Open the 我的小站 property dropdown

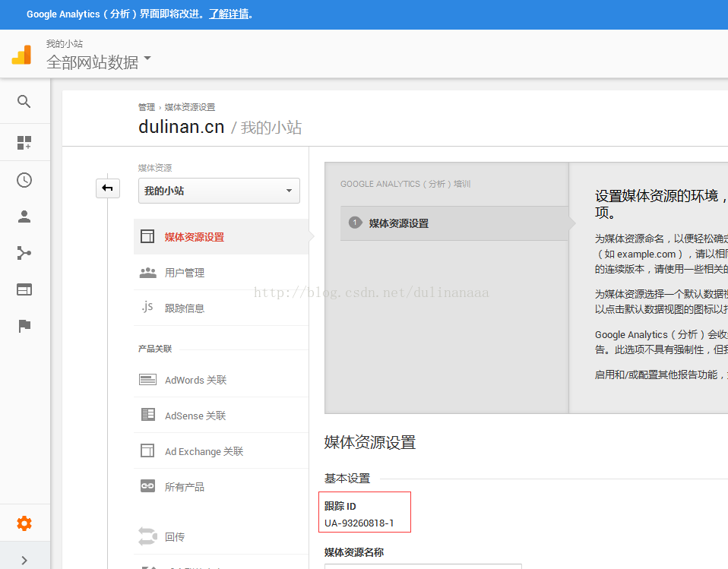(219, 191)
